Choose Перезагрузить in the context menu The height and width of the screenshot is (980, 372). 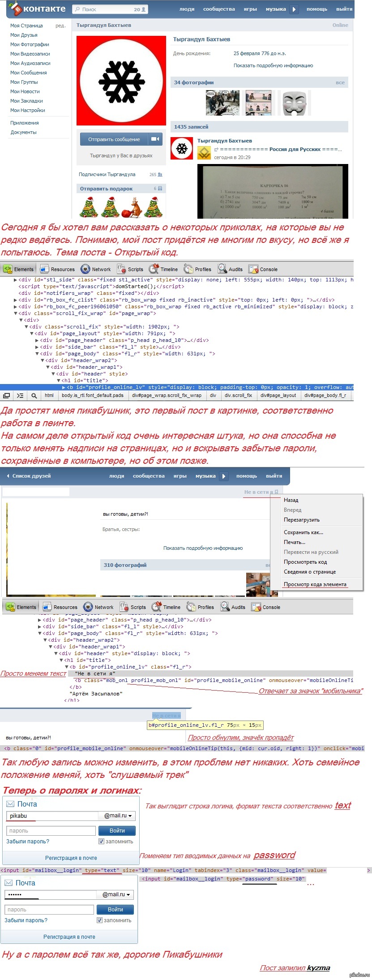pyautogui.click(x=302, y=520)
